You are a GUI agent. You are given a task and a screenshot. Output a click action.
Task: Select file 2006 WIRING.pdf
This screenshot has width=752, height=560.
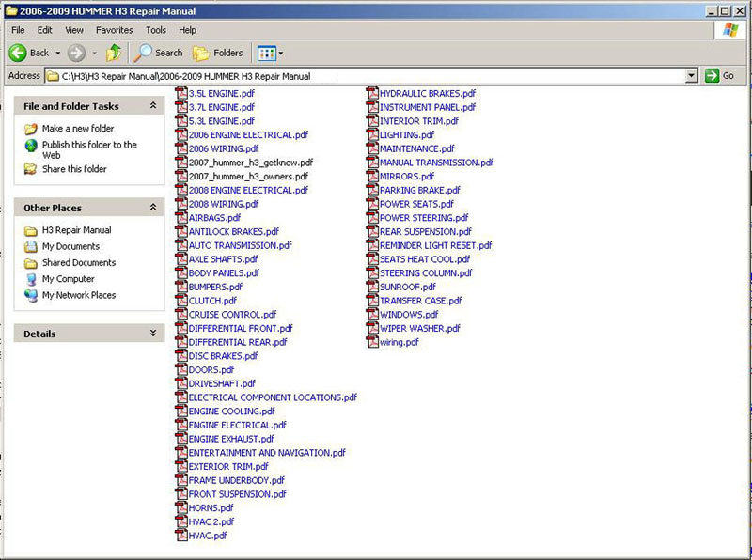point(224,148)
